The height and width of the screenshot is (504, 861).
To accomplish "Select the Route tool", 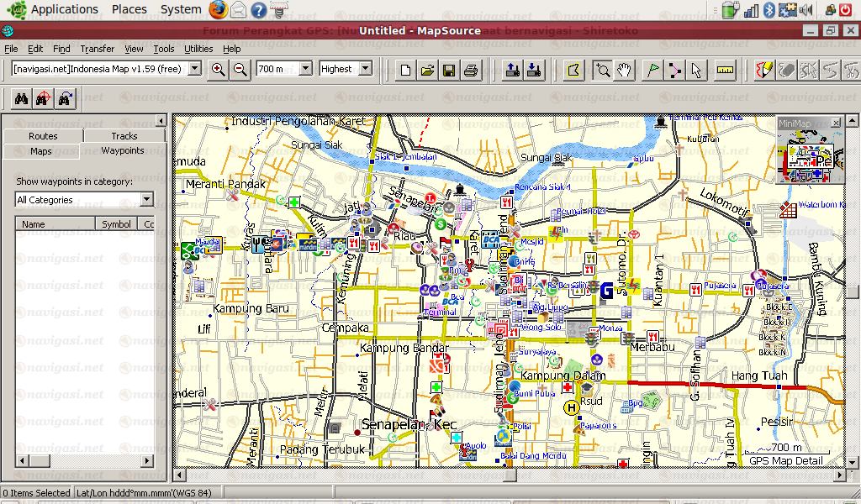I will pos(674,70).
